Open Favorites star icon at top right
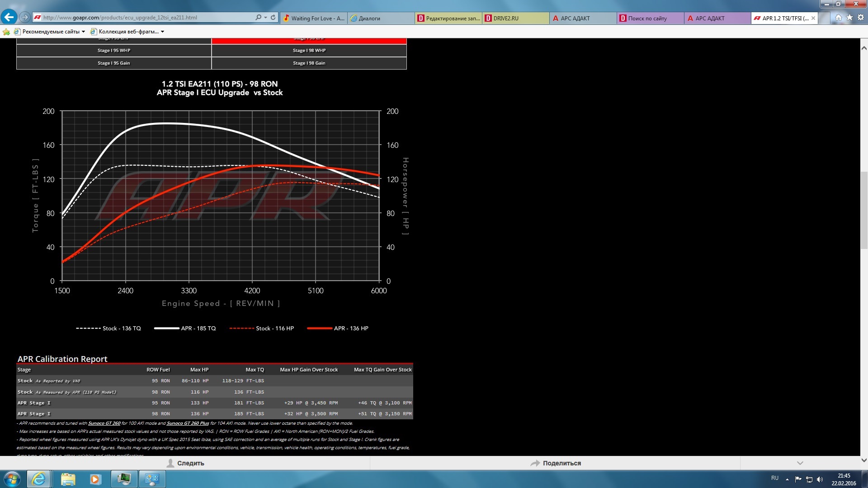The width and height of the screenshot is (868, 488). click(x=849, y=18)
